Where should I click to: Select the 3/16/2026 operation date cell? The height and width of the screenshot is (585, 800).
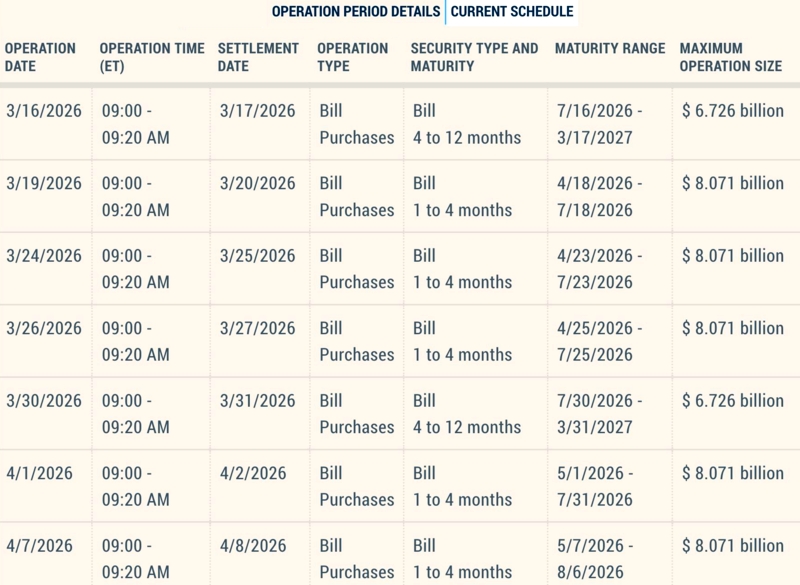click(x=43, y=111)
